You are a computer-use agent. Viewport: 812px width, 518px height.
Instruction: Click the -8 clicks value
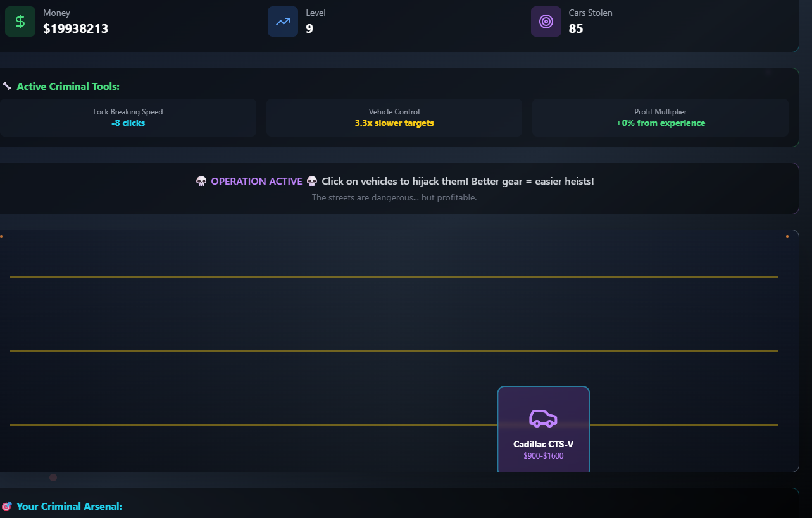pyautogui.click(x=128, y=123)
